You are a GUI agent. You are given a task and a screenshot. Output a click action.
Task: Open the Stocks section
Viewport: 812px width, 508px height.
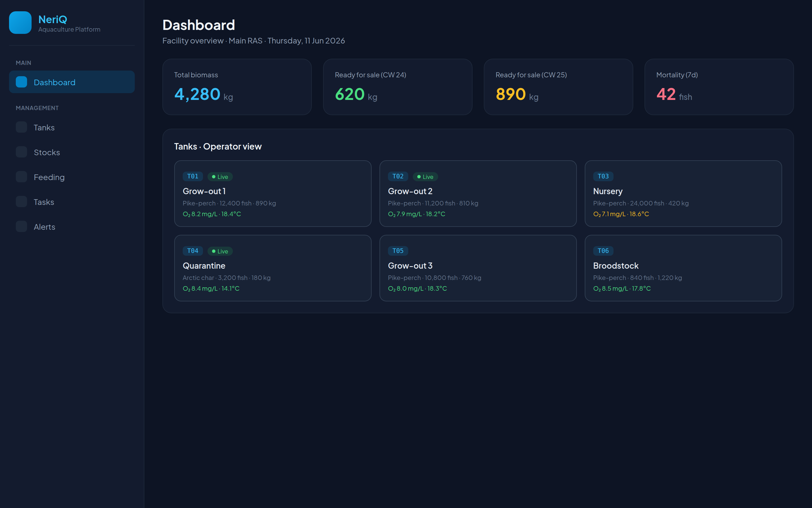[x=72, y=152]
